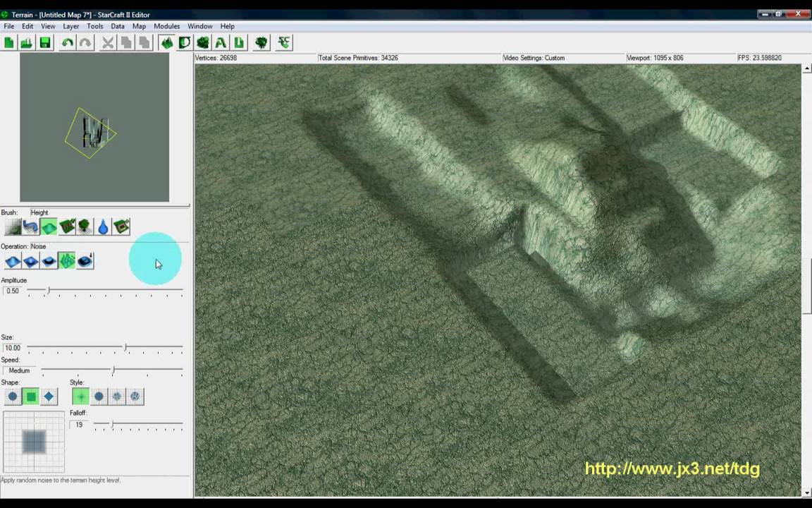812x508 pixels.
Task: Select the last brush icon after Water
Action: [121, 226]
